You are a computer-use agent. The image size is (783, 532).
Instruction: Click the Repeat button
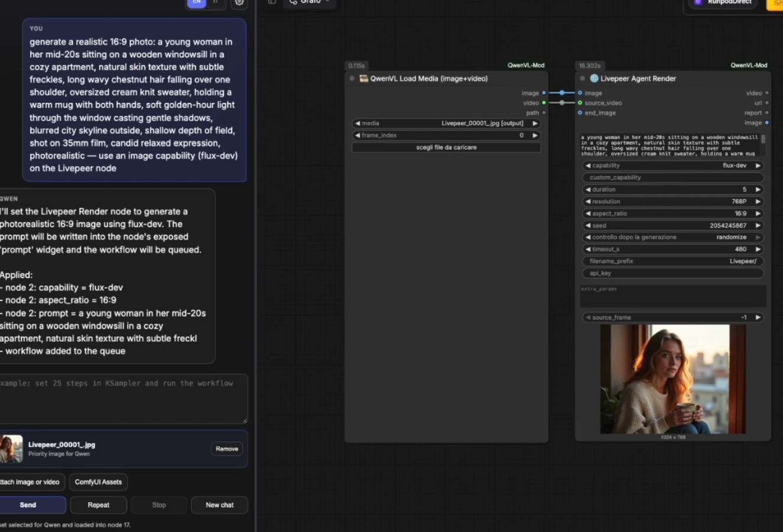(98, 505)
